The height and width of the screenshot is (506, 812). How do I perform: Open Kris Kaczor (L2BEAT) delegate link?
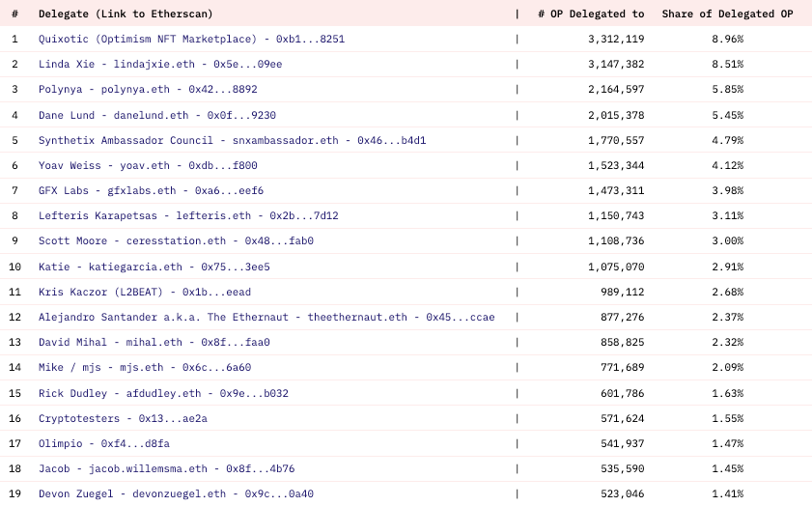pyautogui.click(x=145, y=292)
